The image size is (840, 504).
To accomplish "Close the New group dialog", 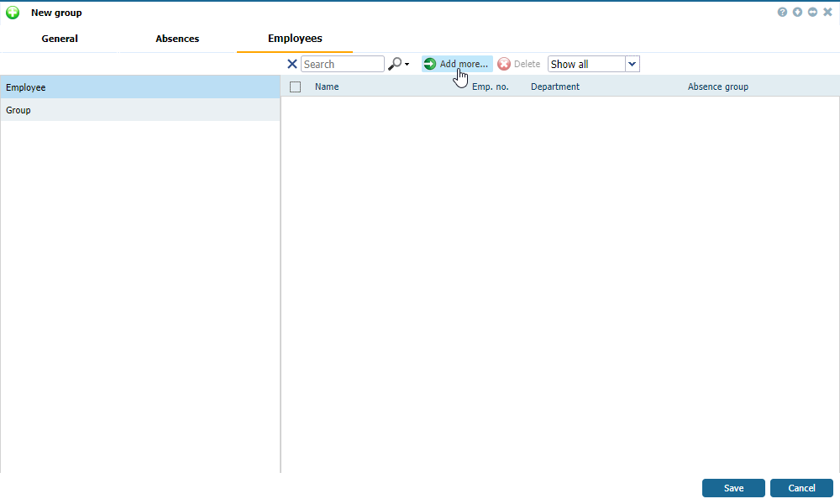I will [827, 13].
